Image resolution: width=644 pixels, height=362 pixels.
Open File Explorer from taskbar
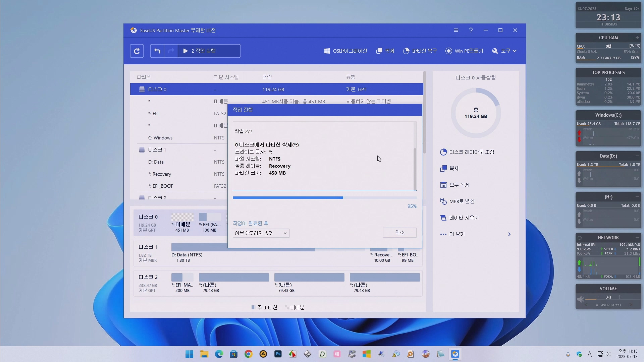pos(204,354)
